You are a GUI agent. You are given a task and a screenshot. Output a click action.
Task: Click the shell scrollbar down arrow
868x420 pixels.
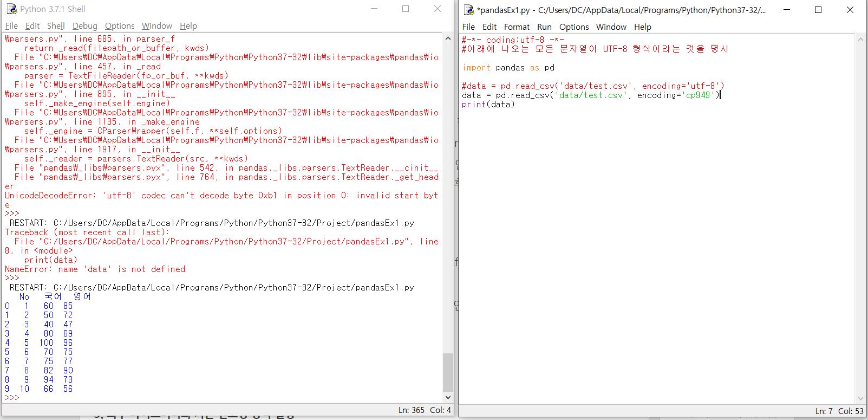tap(448, 397)
